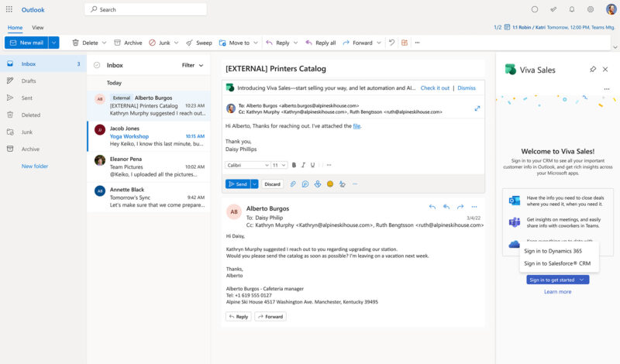Expand the New mail dropdown arrow

pyautogui.click(x=53, y=43)
